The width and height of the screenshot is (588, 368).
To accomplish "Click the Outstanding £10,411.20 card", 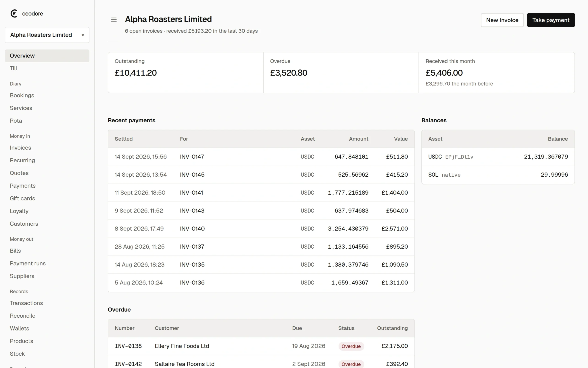I will [x=186, y=72].
